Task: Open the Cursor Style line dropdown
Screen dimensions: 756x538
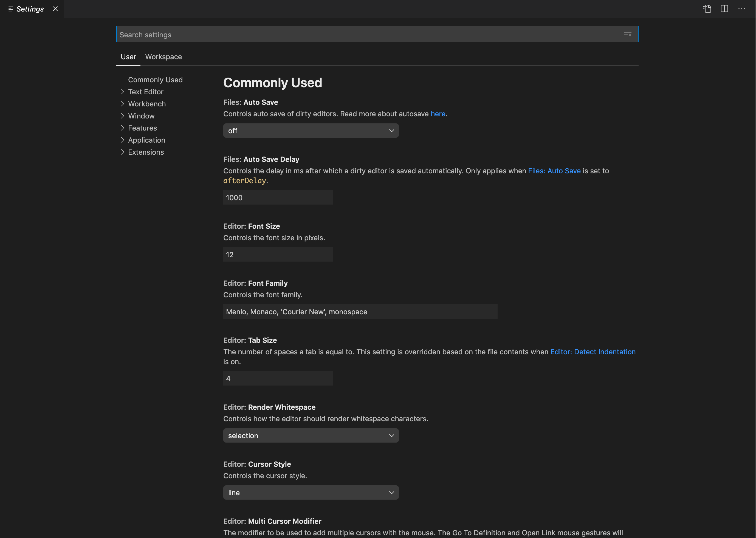Action: pyautogui.click(x=311, y=492)
